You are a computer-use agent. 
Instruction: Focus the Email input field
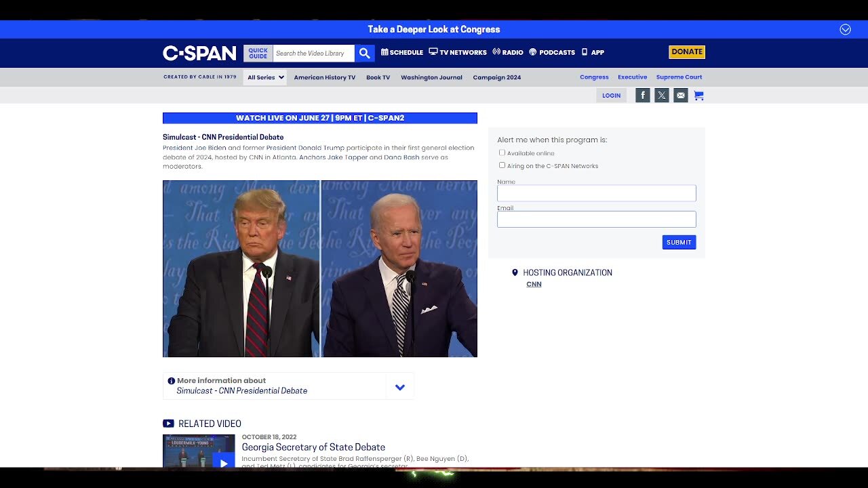click(597, 219)
